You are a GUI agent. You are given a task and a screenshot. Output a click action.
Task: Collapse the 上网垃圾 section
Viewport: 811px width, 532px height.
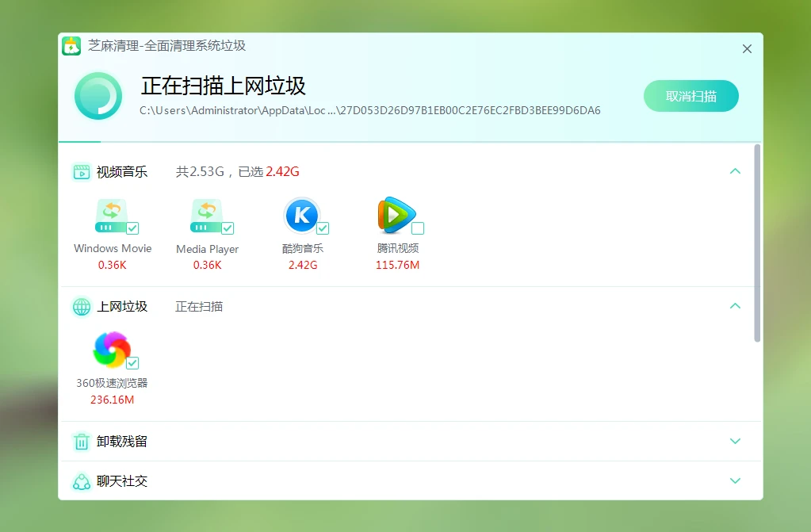pos(735,306)
